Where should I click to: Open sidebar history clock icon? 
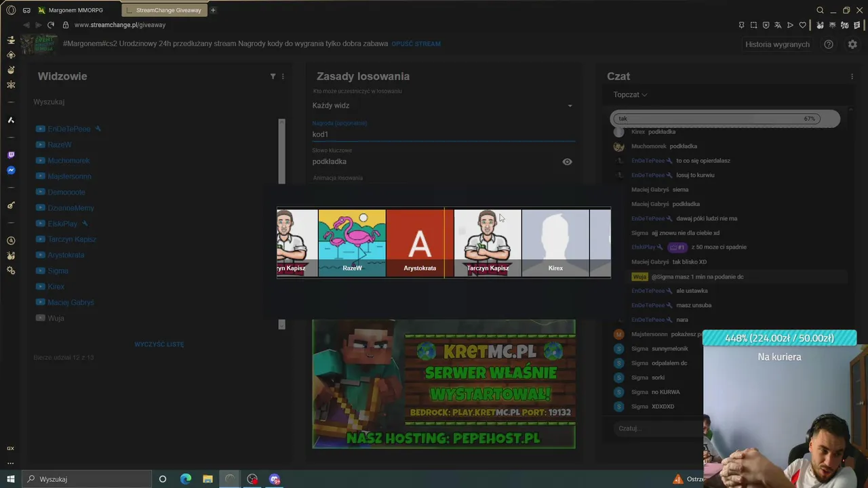pyautogui.click(x=11, y=241)
